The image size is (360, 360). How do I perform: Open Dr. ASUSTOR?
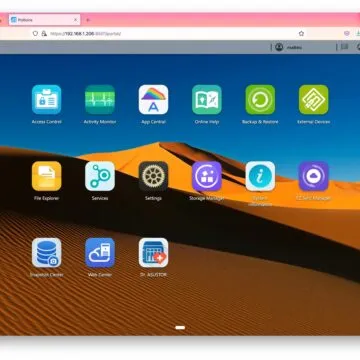tap(153, 253)
